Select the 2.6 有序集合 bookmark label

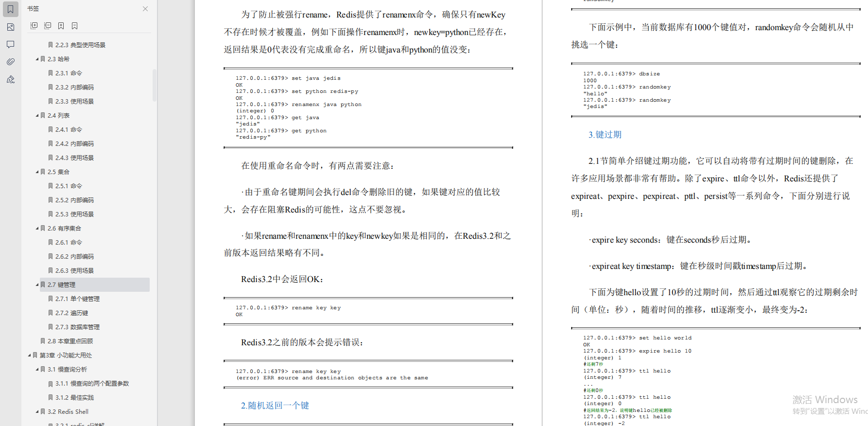[x=64, y=228]
